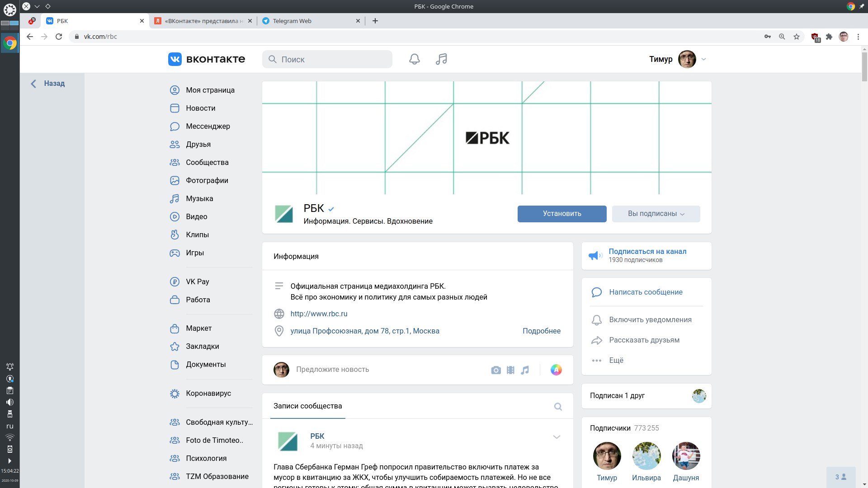Expand the Вы подписаны dropdown

tap(656, 214)
